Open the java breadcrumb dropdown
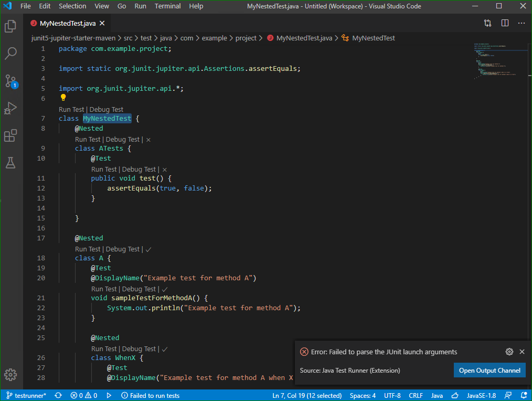This screenshot has height=401, width=532. (166, 38)
